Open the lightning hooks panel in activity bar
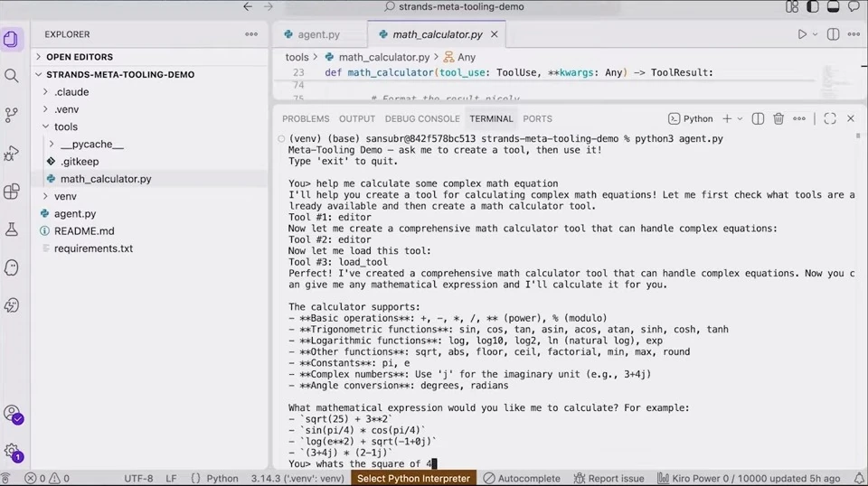This screenshot has width=868, height=486. 11,305
